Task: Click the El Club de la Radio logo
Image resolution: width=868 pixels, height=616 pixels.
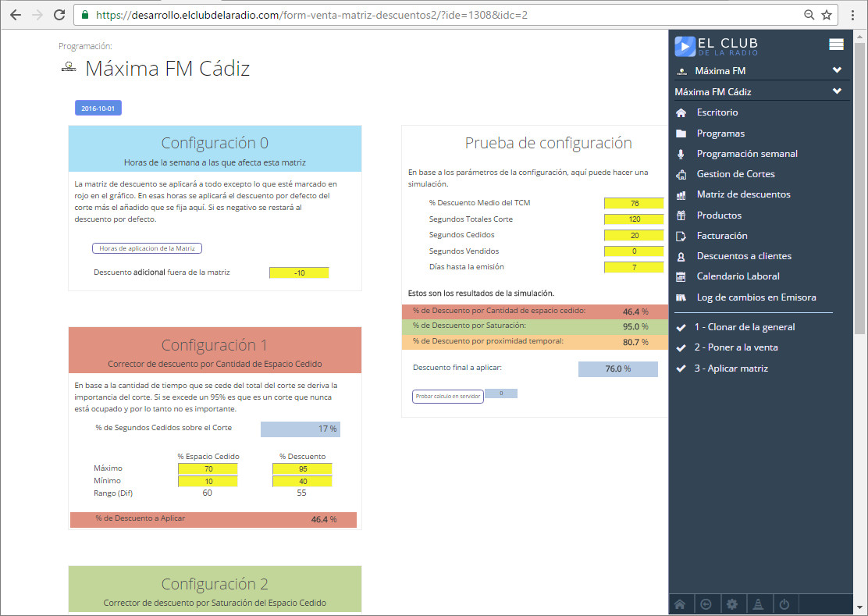Action: coord(716,46)
